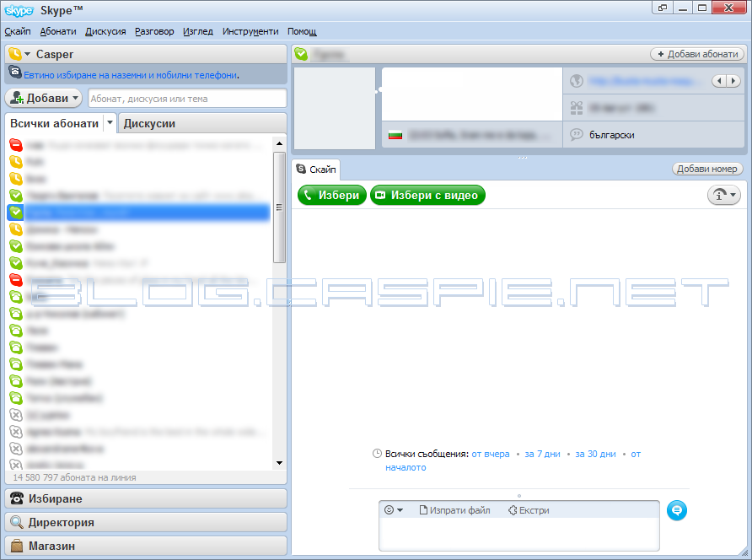Show messages от вчера
This screenshot has width=752, height=560.
pos(490,454)
